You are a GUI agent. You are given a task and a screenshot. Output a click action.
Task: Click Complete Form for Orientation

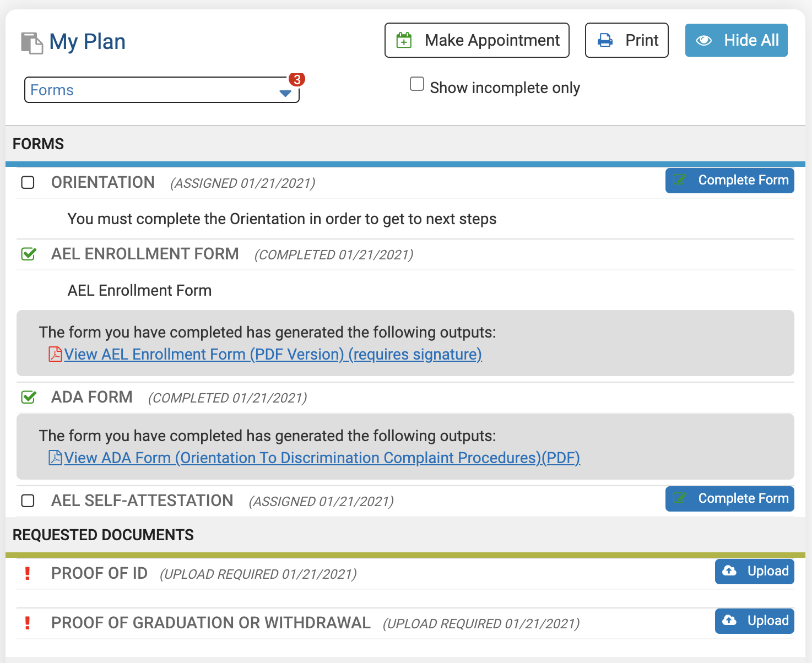tap(730, 181)
